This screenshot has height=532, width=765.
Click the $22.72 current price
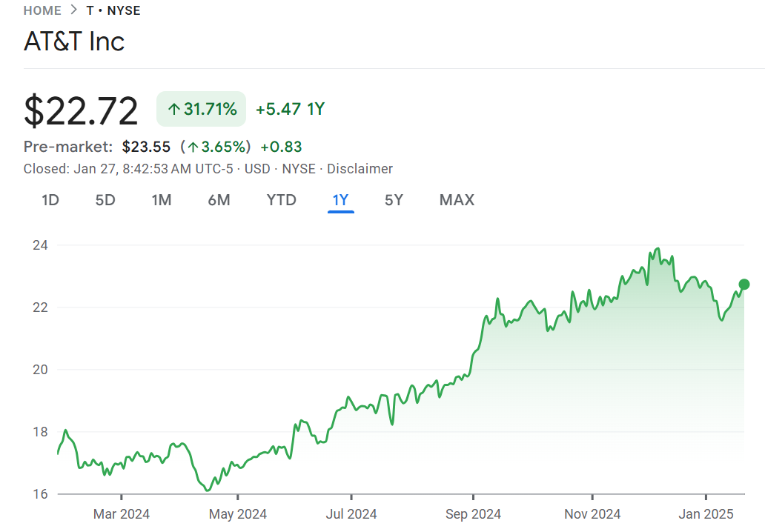coord(81,110)
